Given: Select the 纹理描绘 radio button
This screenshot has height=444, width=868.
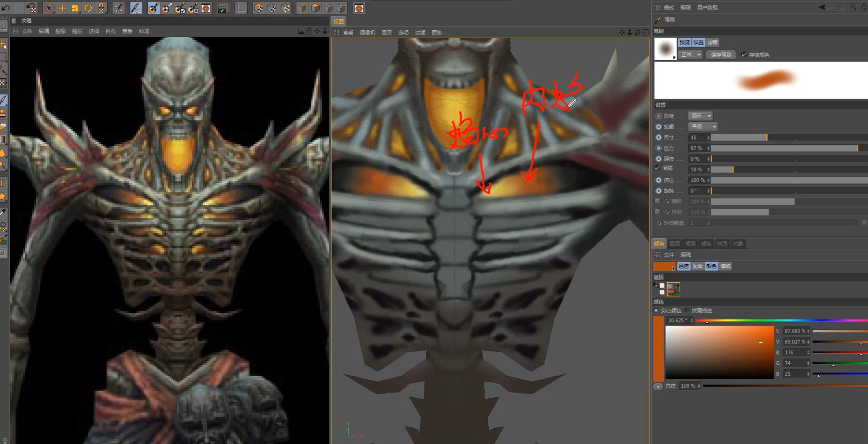Looking at the screenshot, I should [687, 310].
